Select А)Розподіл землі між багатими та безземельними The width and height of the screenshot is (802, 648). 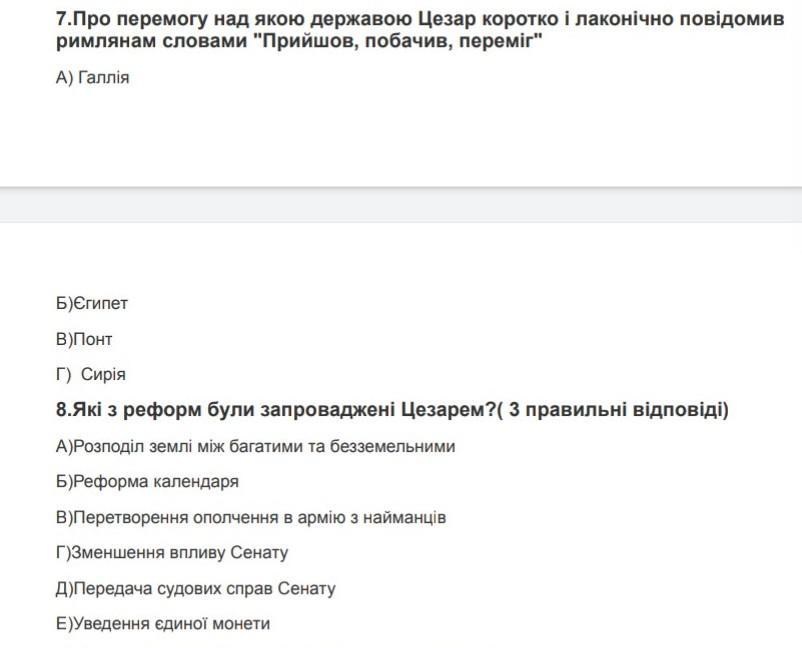pos(255,446)
